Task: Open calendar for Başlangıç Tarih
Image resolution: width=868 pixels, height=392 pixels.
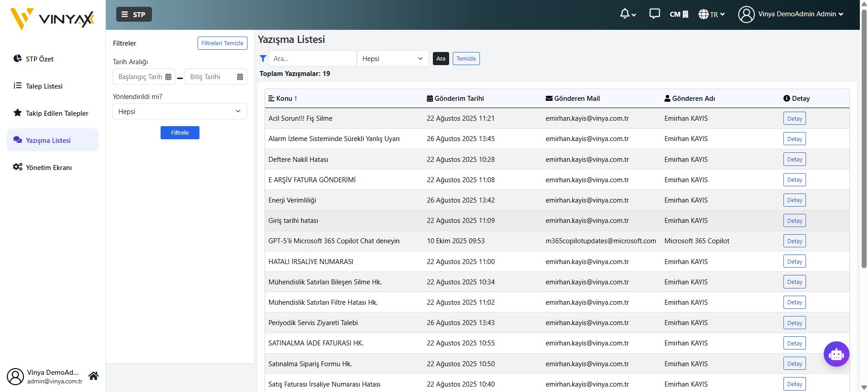Action: (168, 77)
